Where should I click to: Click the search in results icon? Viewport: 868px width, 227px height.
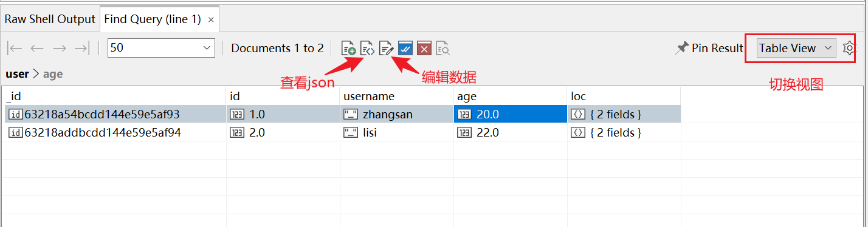coord(443,49)
